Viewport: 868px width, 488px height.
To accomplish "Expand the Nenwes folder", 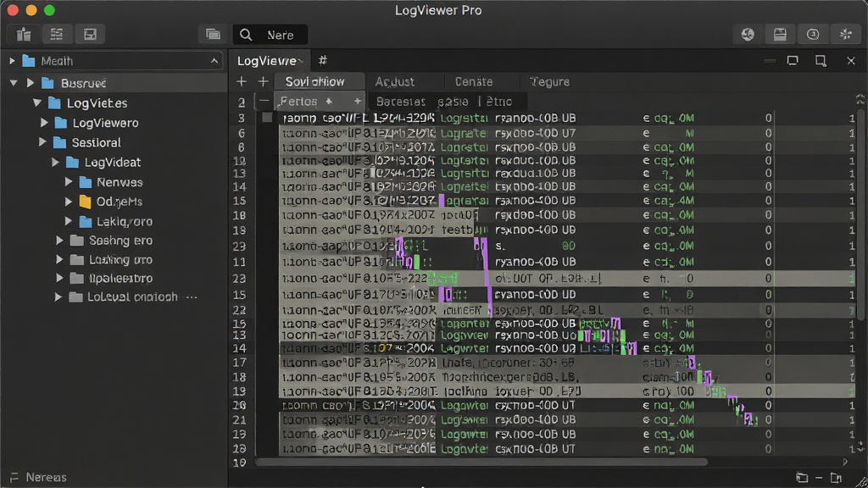I will (x=68, y=182).
